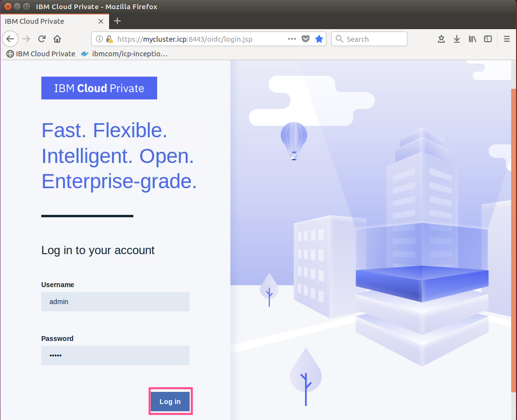Viewport: 517px width, 420px height.
Task: Click the Log in button
Action: pyautogui.click(x=170, y=401)
